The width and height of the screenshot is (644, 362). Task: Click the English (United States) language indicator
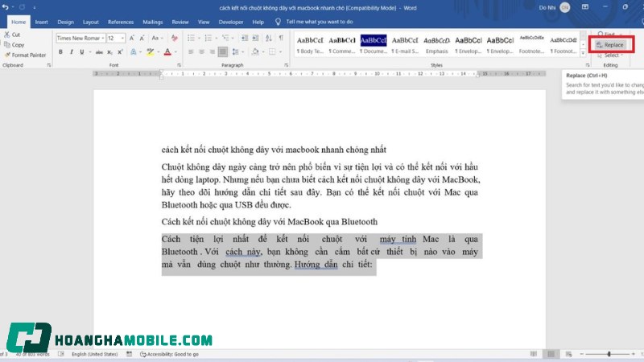95,354
